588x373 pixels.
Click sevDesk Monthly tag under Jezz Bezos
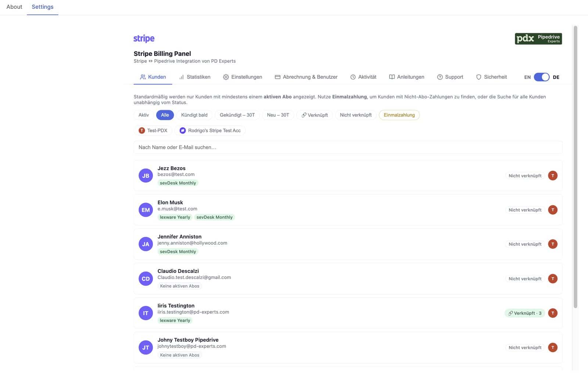pos(178,183)
